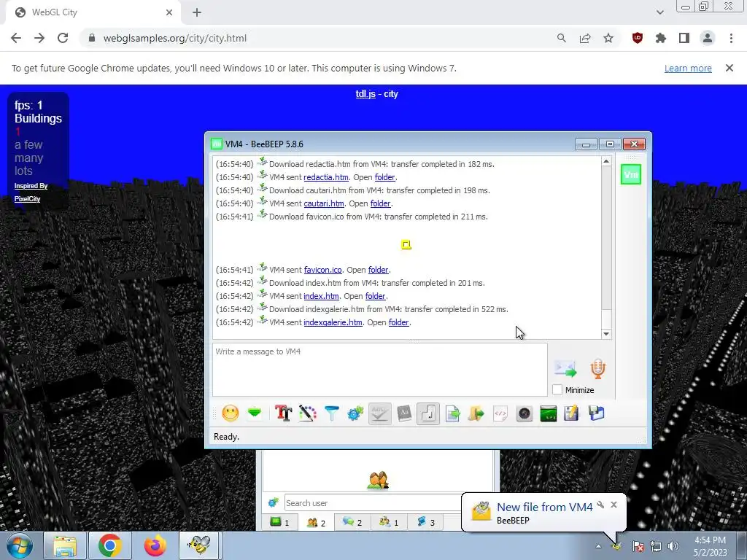
Task: Open a new Chrome tab
Action: click(197, 12)
